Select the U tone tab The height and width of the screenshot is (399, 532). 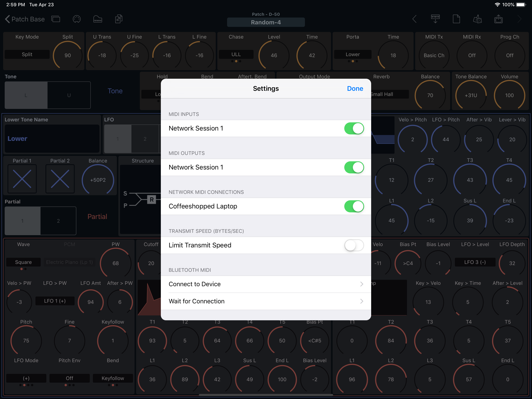point(69,95)
